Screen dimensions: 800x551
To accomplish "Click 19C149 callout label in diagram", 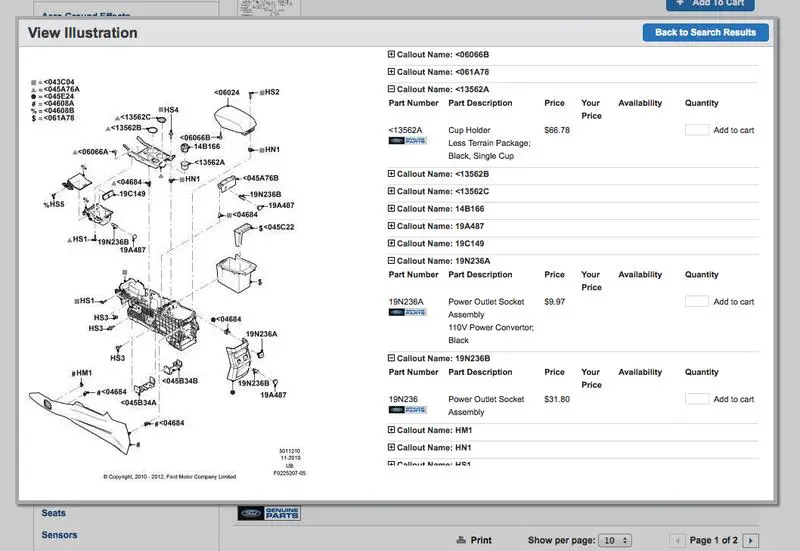I will pos(132,194).
